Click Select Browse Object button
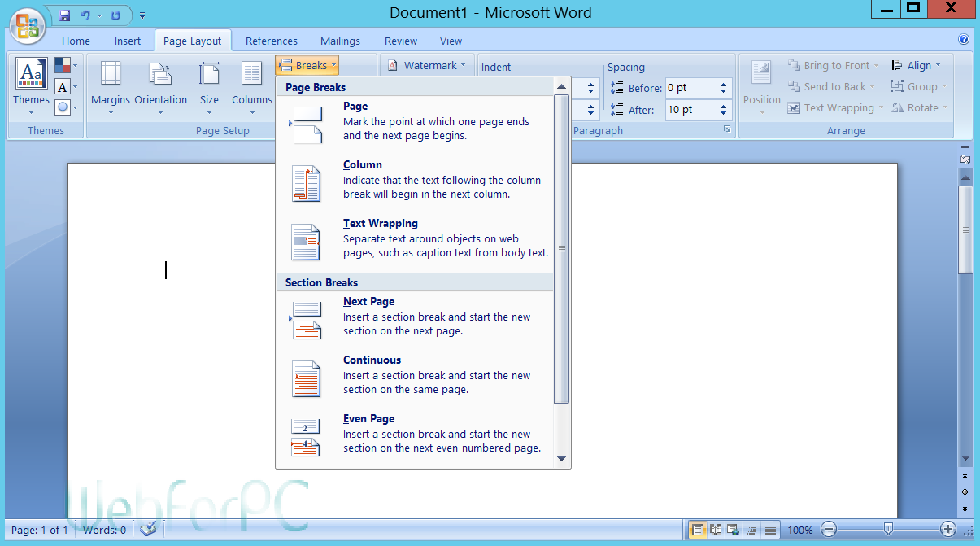This screenshot has height=546, width=980. (x=965, y=491)
